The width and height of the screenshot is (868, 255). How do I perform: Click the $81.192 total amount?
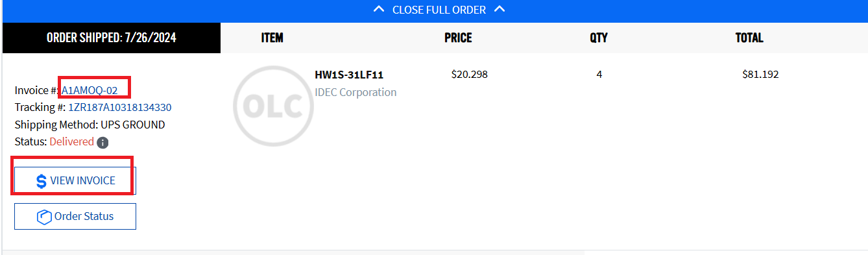(x=760, y=74)
